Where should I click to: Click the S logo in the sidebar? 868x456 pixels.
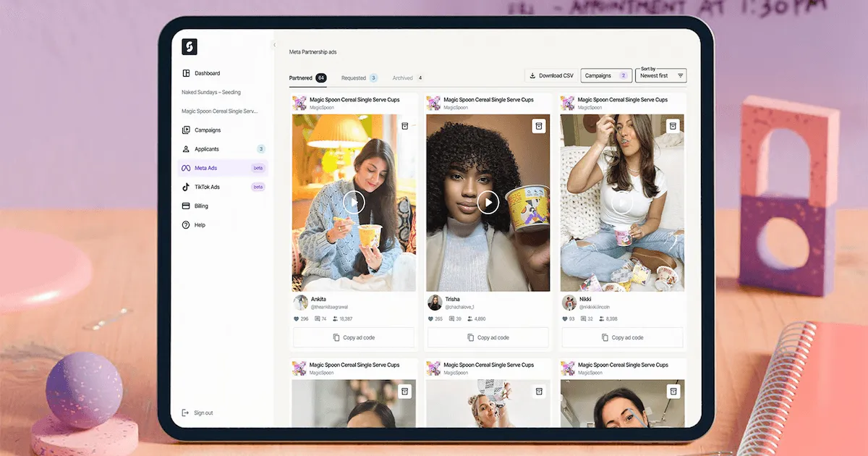click(x=190, y=47)
